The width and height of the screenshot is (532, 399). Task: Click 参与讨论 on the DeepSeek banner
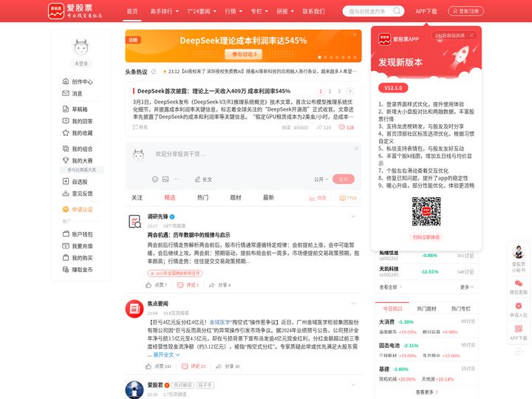point(244,54)
